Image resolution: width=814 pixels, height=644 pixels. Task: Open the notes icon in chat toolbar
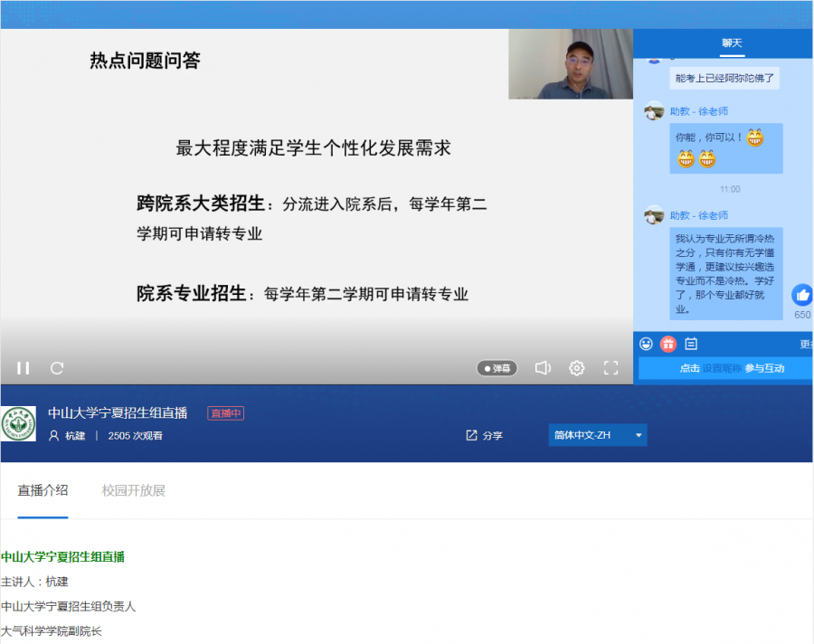click(691, 344)
